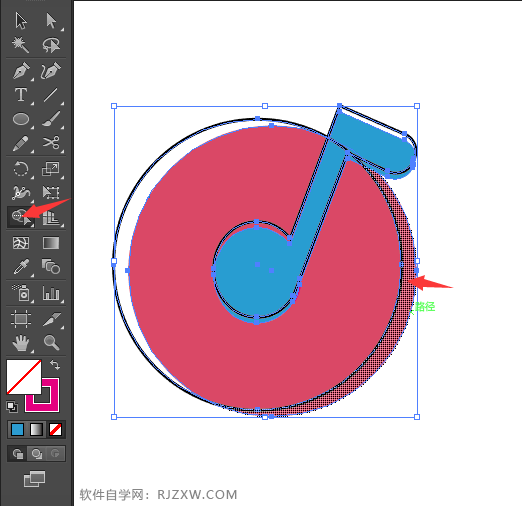This screenshot has height=506, width=522.
Task: Activate the Scale tool
Action: click(51, 169)
